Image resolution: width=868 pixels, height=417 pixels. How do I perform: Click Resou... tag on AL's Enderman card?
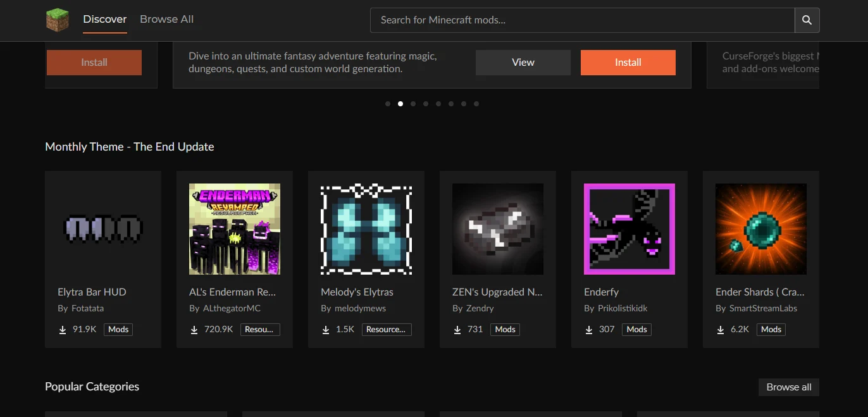[260, 330]
